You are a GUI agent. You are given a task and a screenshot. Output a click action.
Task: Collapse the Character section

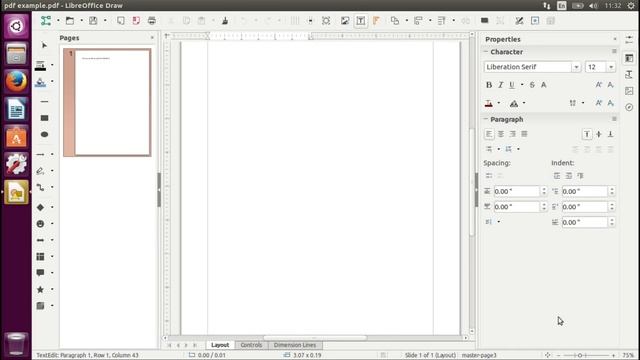pos(486,52)
